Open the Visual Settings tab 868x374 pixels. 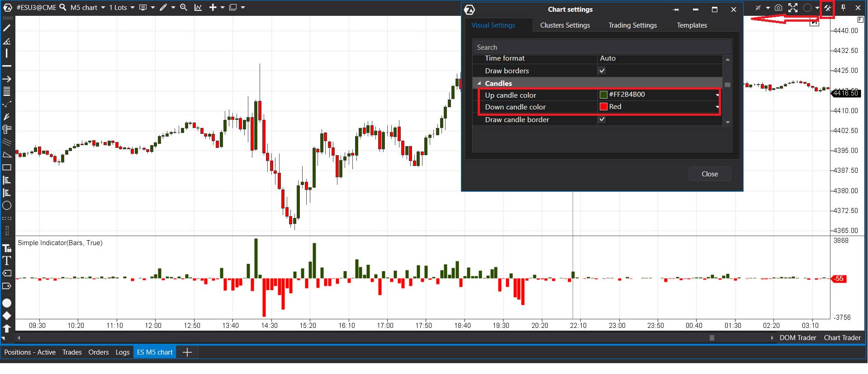[x=493, y=25]
